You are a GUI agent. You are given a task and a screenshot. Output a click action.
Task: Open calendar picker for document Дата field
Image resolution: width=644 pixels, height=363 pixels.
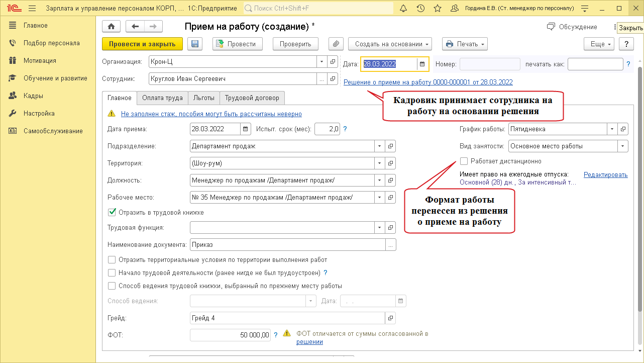422,64
